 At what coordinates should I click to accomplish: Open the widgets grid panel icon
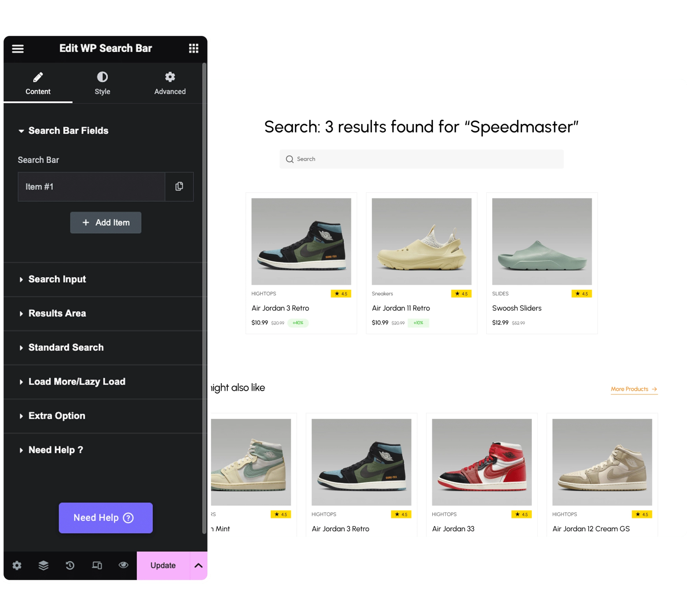[x=193, y=48]
